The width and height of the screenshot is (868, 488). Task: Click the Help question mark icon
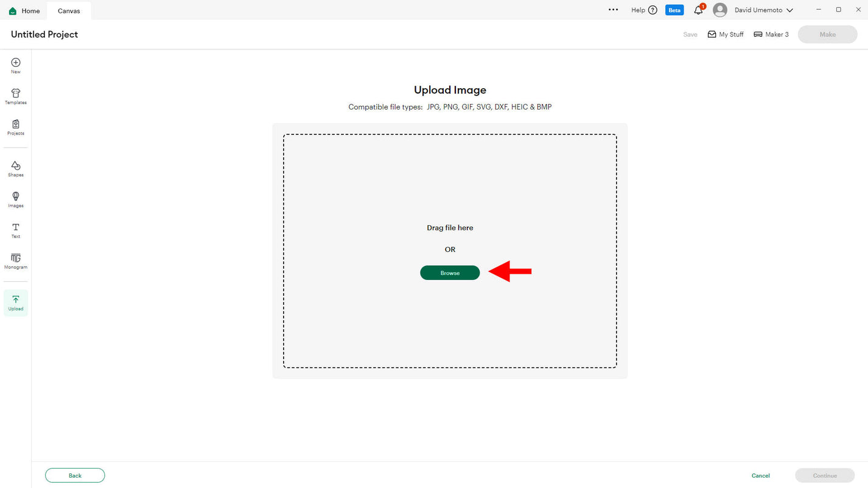point(653,10)
